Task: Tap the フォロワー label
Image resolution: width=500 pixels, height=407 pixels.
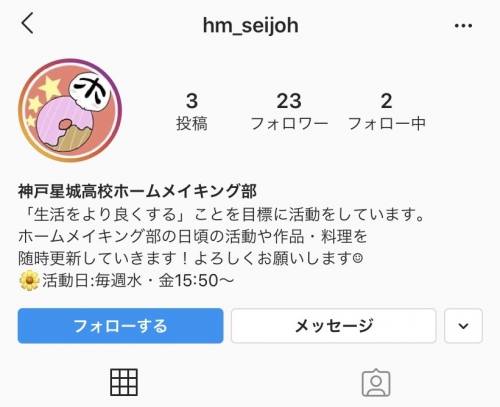Action: click(x=289, y=124)
